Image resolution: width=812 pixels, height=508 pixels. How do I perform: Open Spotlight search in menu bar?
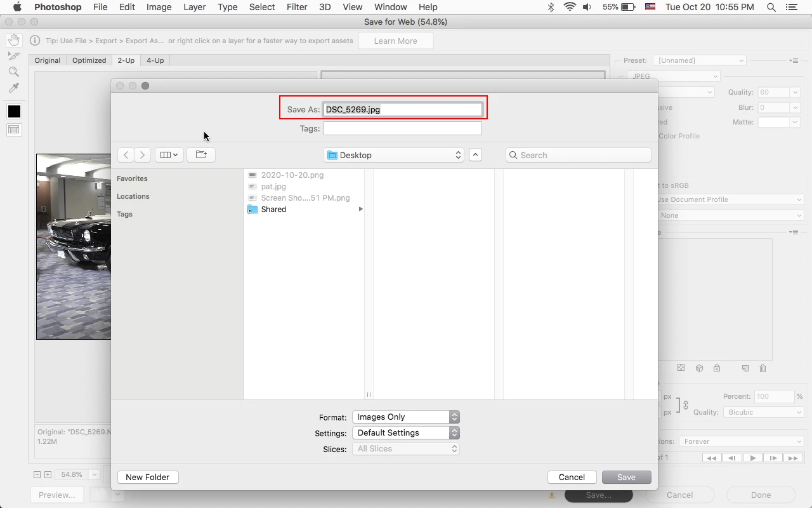click(771, 7)
